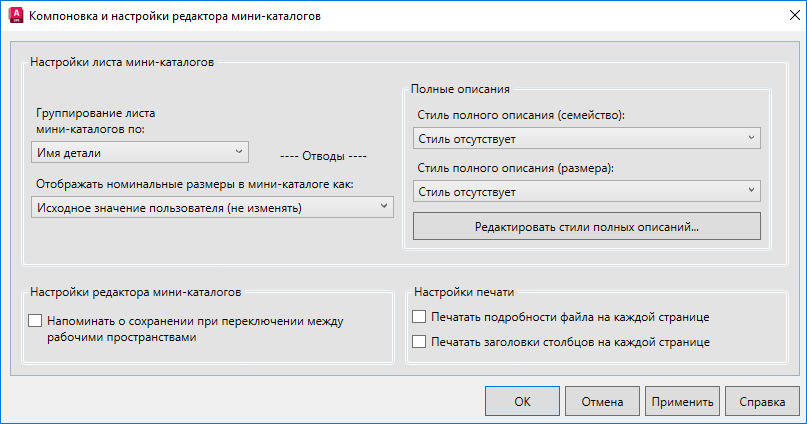807x424 pixels.
Task: Expand the size full description style dropdown
Action: pyautogui.click(x=586, y=191)
